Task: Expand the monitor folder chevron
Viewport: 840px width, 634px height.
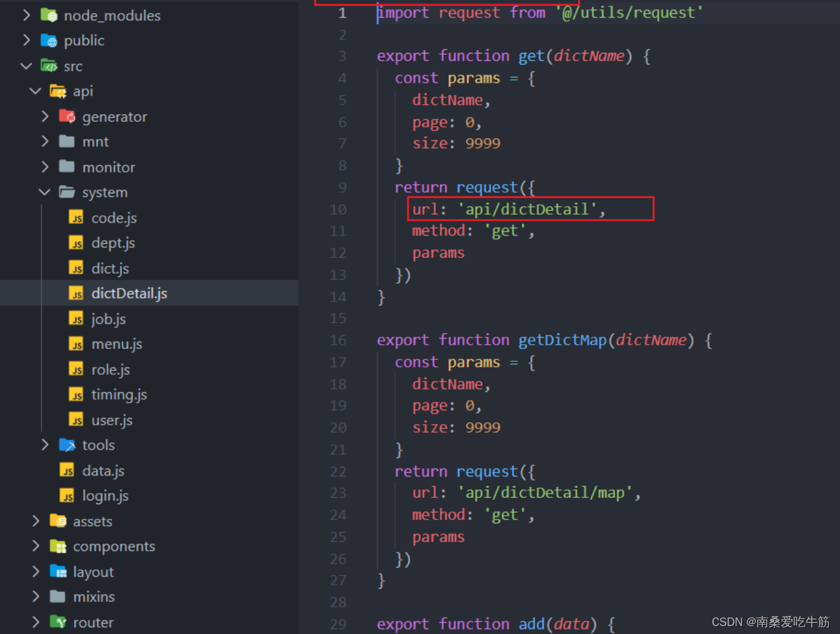Action: point(45,167)
